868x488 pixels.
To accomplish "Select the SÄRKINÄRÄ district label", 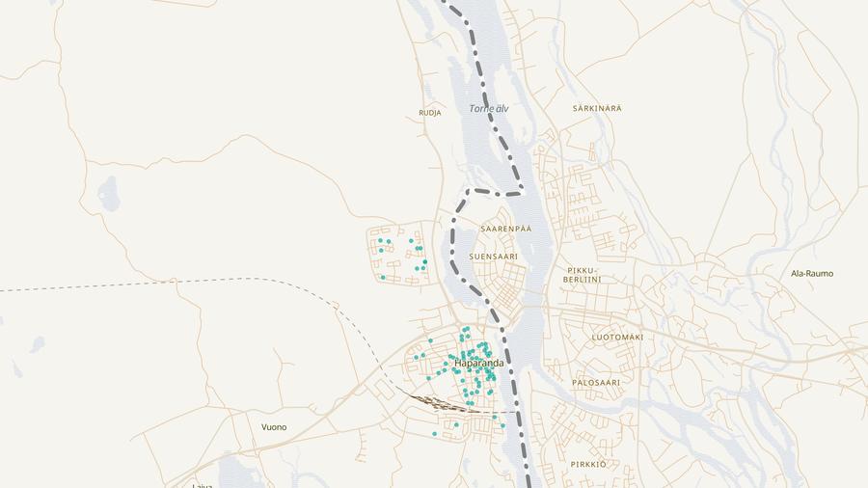I will [x=596, y=109].
